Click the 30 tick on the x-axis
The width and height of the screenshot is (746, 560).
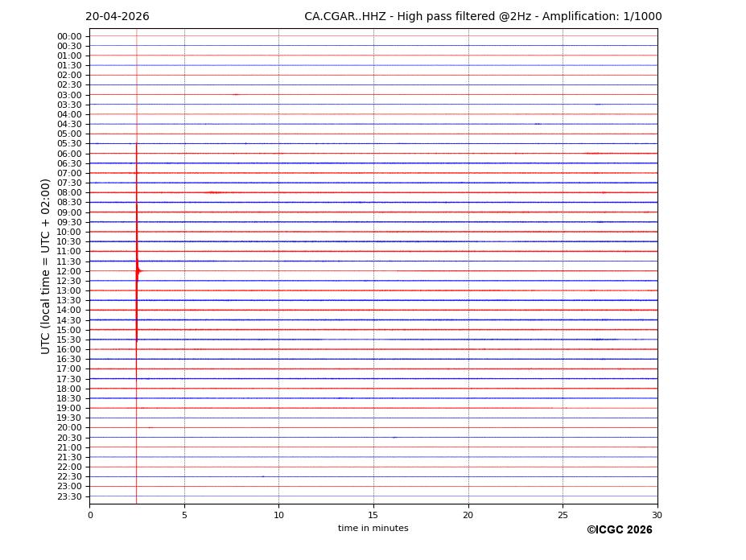(x=657, y=515)
